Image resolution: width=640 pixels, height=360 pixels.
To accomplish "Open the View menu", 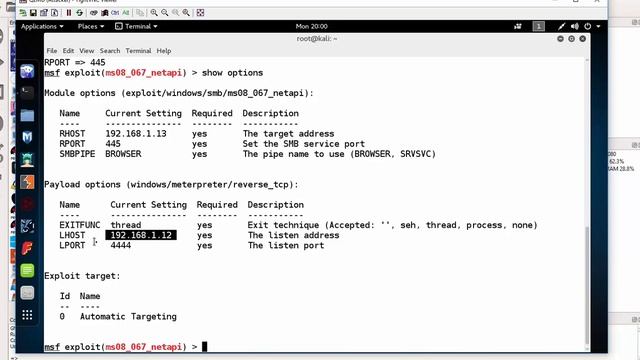I will point(87,51).
